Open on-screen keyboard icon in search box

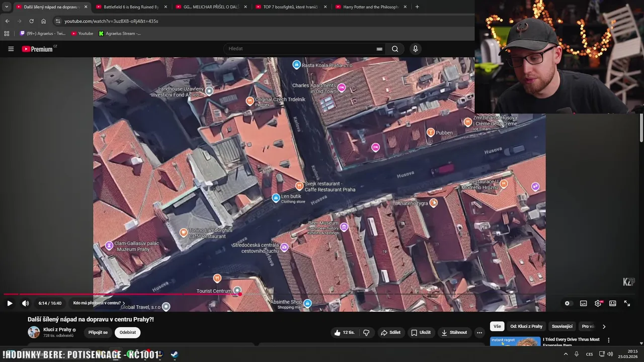pos(379,49)
